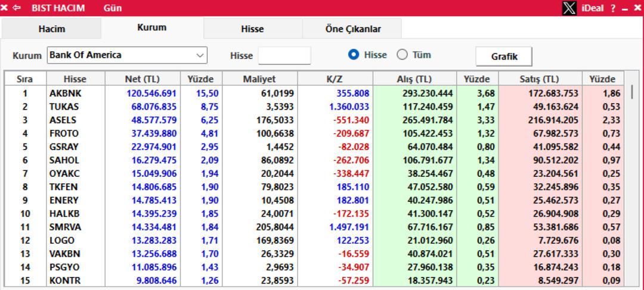Click the back arrow icon in title bar
Viewport: 644px width, 290px height.
(x=17, y=8)
